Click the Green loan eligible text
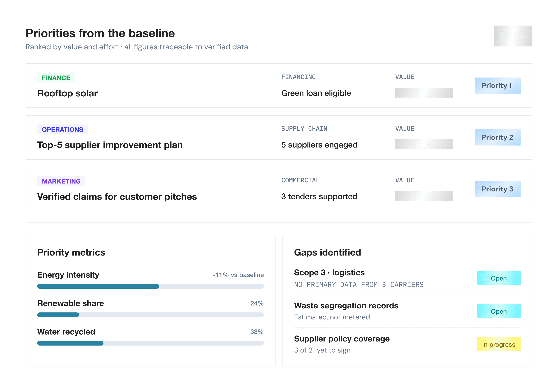This screenshot has height=392, width=558. (x=316, y=93)
